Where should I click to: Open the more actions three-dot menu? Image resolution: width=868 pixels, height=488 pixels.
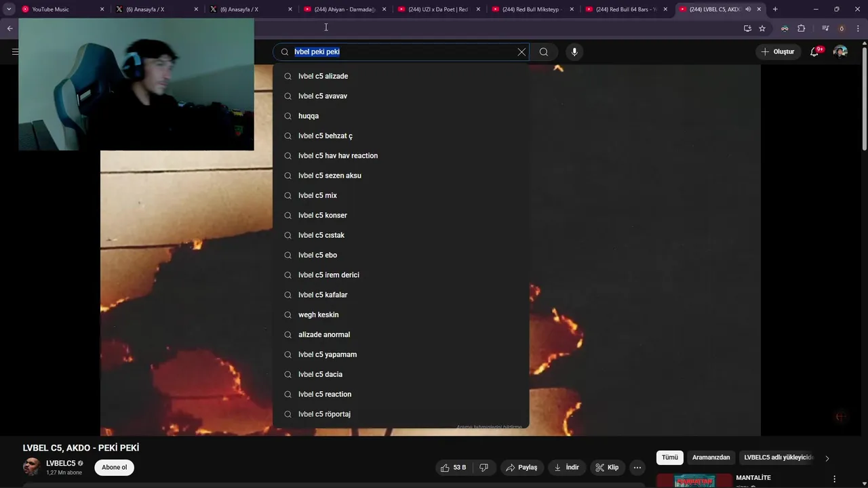click(637, 468)
